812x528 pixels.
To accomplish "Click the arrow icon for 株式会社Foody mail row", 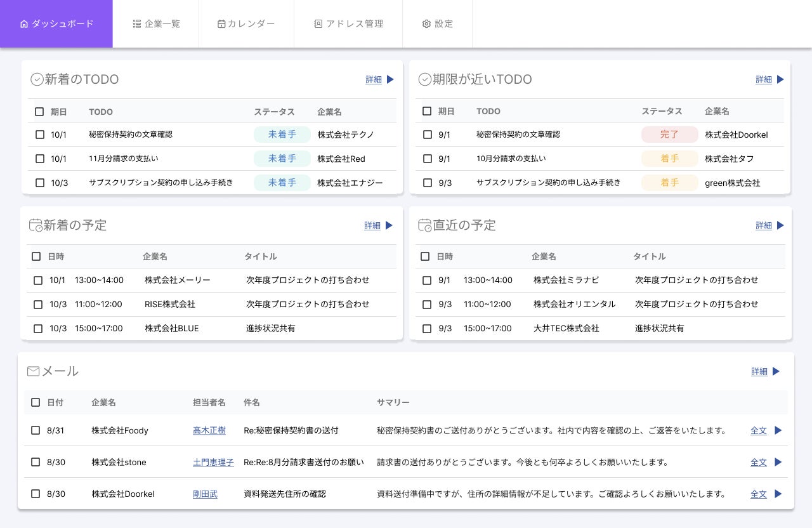I will (x=778, y=430).
